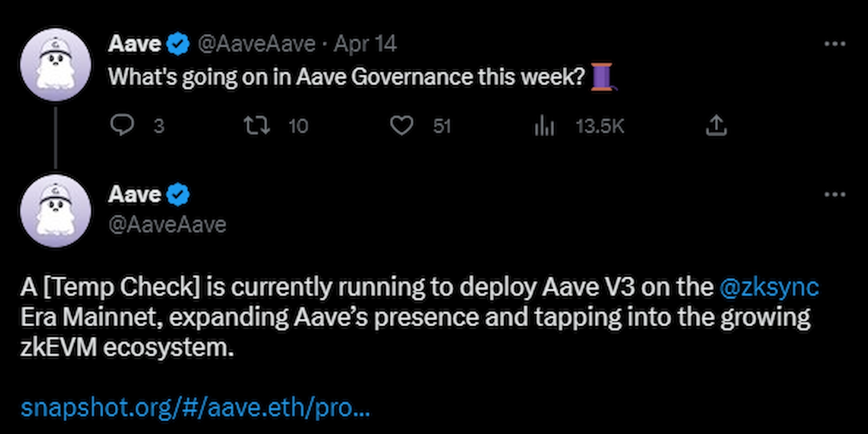Click the retweet icon on first tweet
The height and width of the screenshot is (434, 868).
point(256,125)
